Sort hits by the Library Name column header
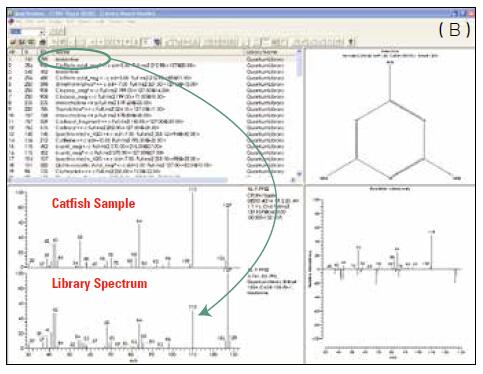The height and width of the screenshot is (374, 483). [x=262, y=52]
